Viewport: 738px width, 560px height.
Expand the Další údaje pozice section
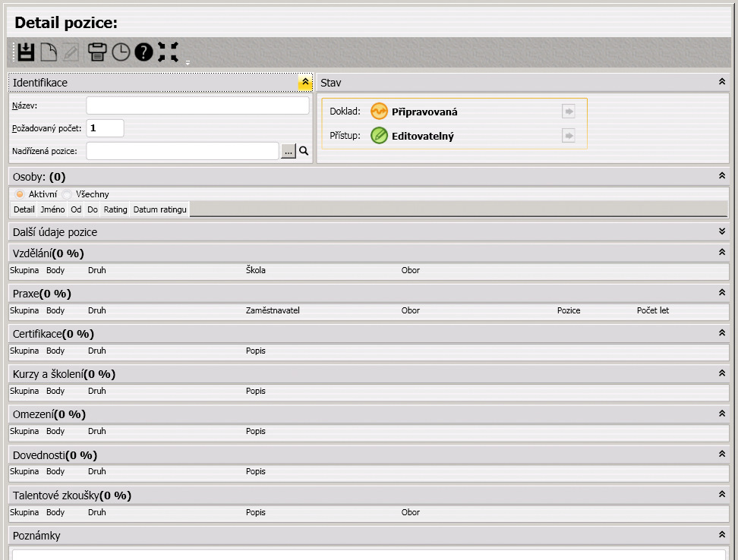pyautogui.click(x=721, y=231)
